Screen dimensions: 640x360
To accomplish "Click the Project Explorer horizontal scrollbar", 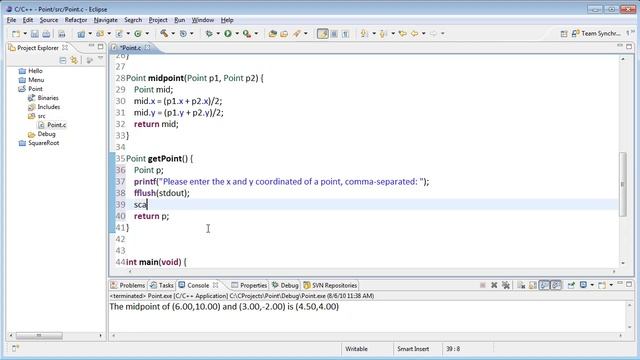I will tap(39, 336).
